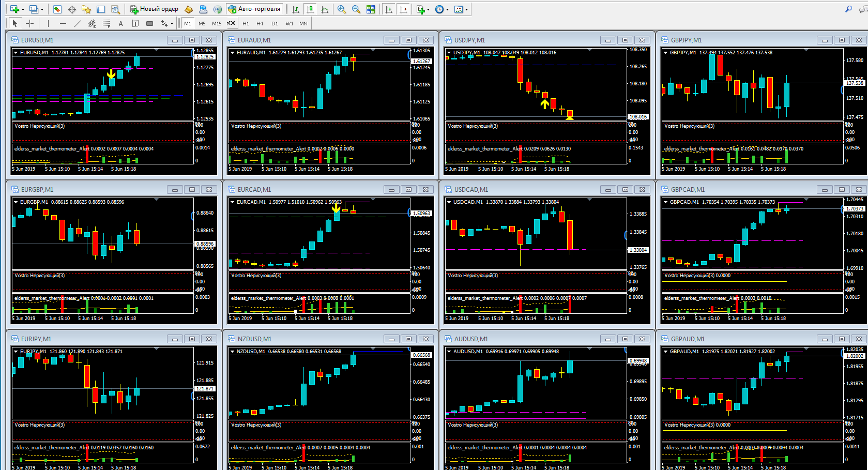This screenshot has width=868, height=470.
Task: Open the search magnifier at top right
Action: pos(848,9)
